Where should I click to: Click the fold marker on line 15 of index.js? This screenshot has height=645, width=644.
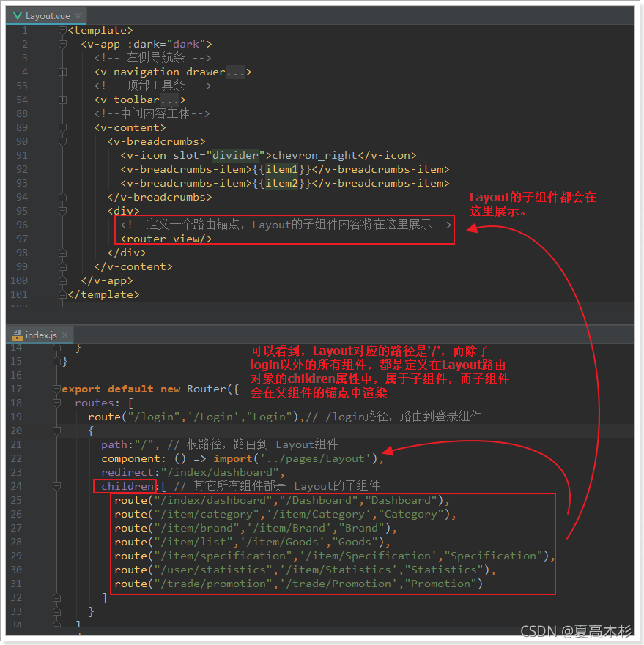pyautogui.click(x=57, y=361)
